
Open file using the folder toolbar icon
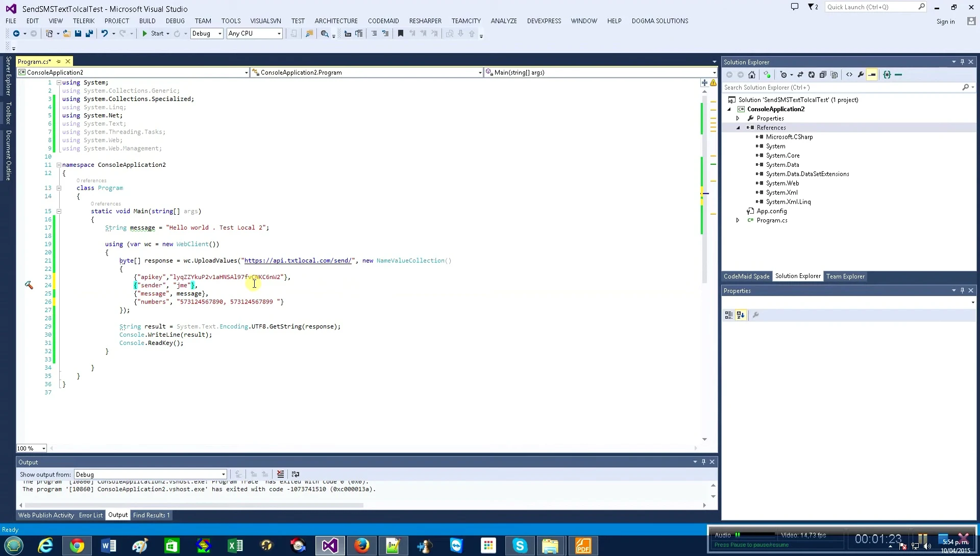[x=66, y=34]
